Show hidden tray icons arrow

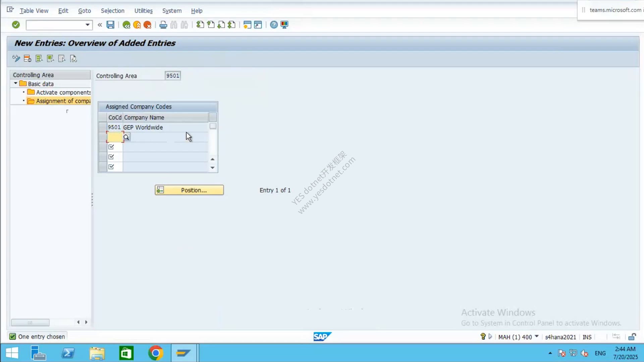550,353
